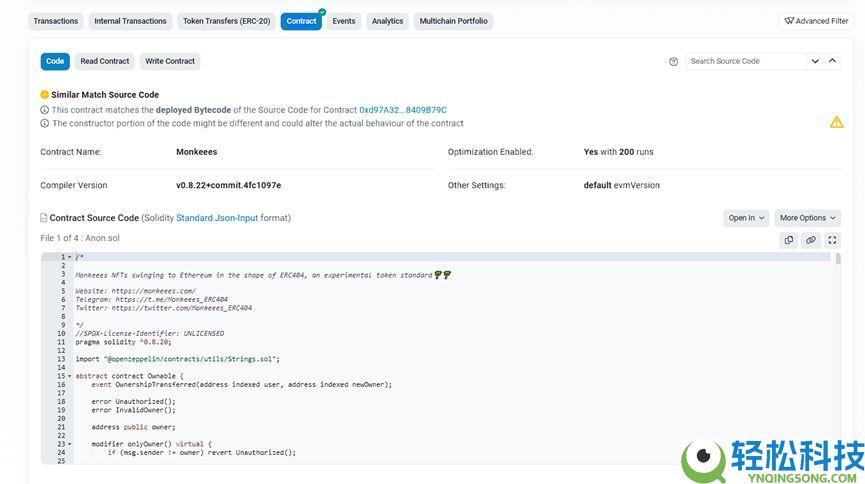The image size is (865, 484).
Task: Open the Advanced Filter
Action: (816, 21)
